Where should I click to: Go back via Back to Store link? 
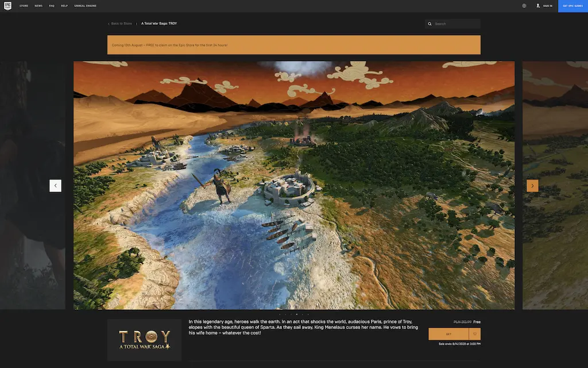click(120, 24)
